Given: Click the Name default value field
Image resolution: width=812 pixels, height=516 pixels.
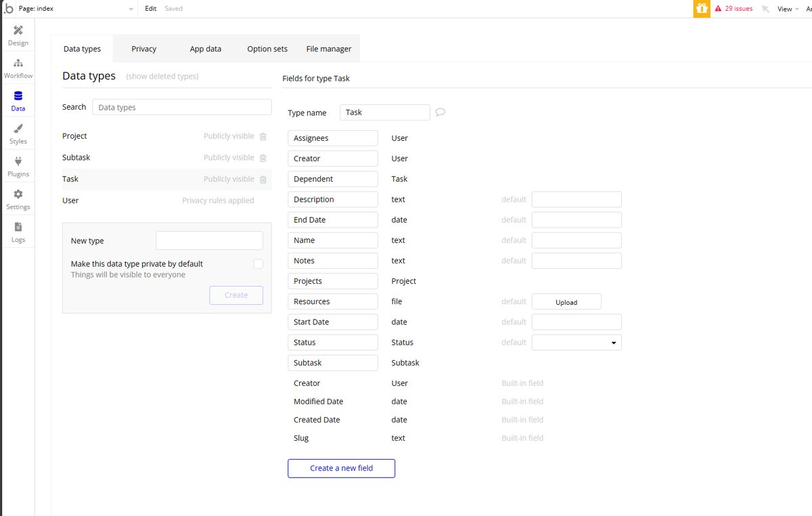Looking at the screenshot, I should (577, 240).
